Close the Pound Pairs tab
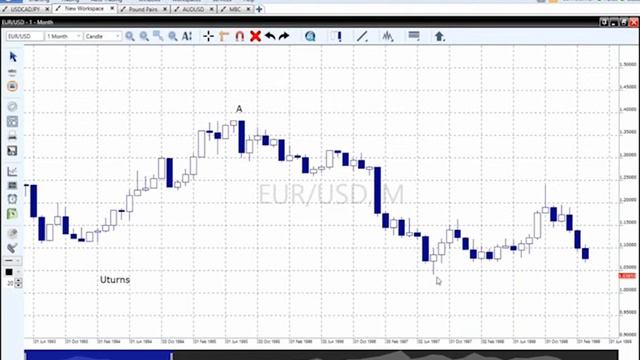This screenshot has width=640, height=360. [x=165, y=9]
